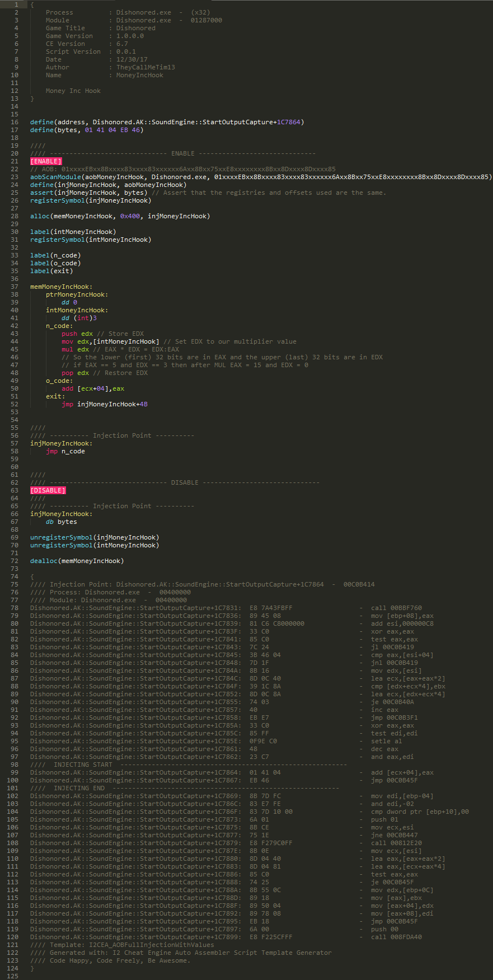Screen dimensions: 493x980
Task: Click the 'label(exit)' line
Action: (51, 271)
